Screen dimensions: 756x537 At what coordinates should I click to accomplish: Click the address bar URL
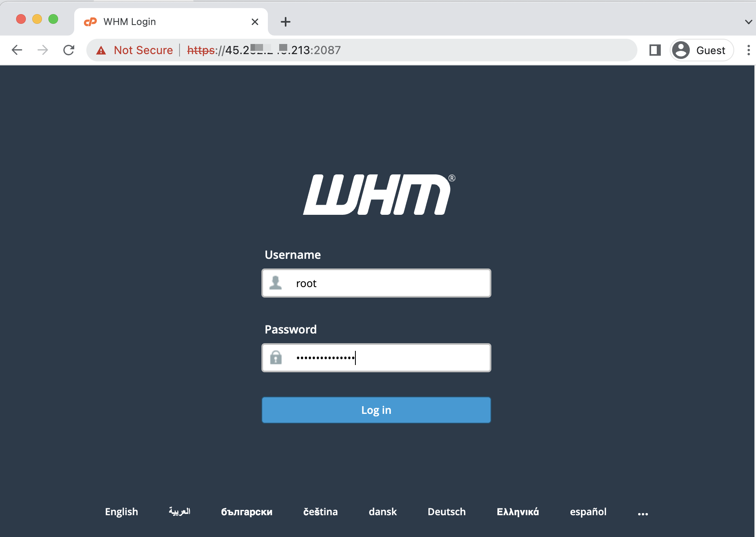click(x=264, y=50)
